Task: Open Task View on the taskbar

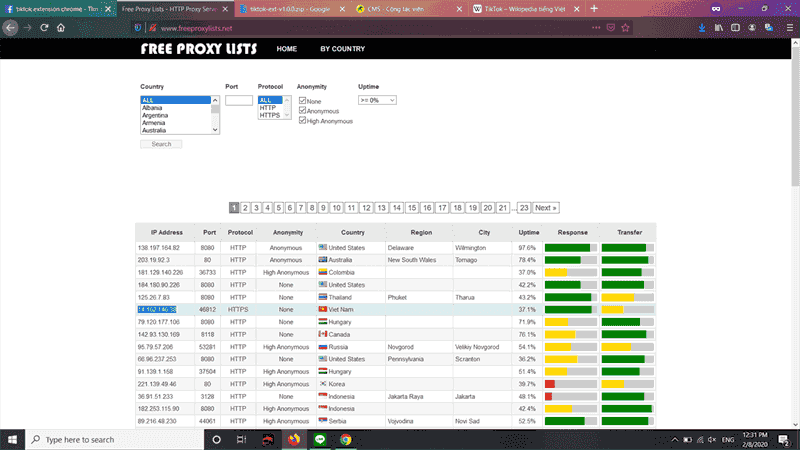Action: pos(241,439)
